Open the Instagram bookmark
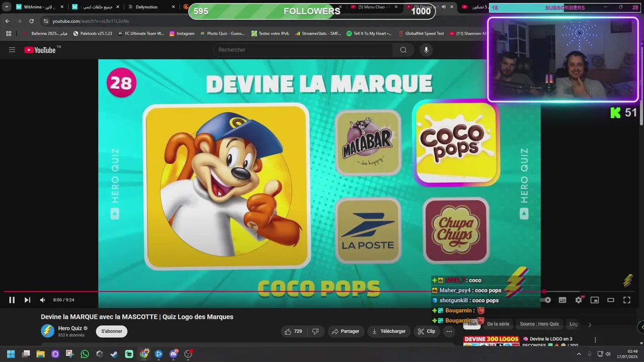Viewport: 644px width, 362px height. point(182,34)
